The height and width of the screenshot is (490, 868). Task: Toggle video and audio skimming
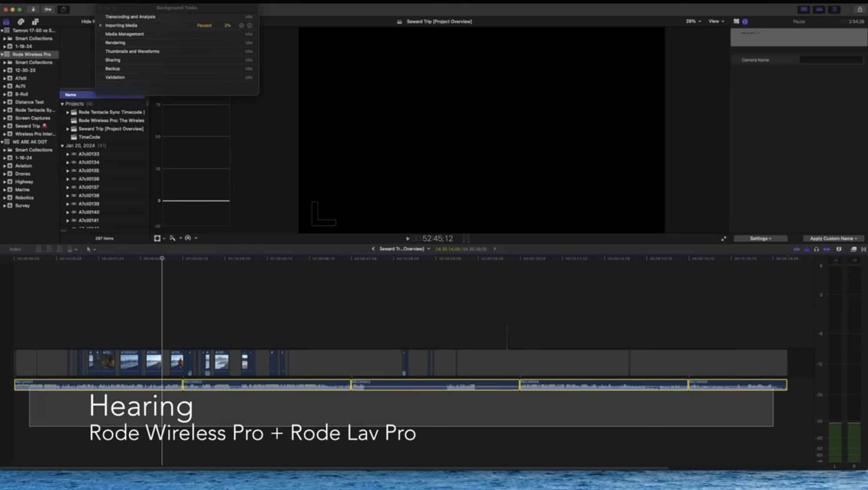pyautogui.click(x=796, y=249)
